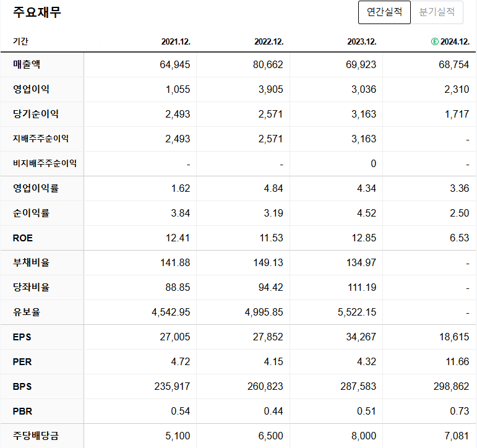Select 영업이익 value 1,055

tap(178, 90)
